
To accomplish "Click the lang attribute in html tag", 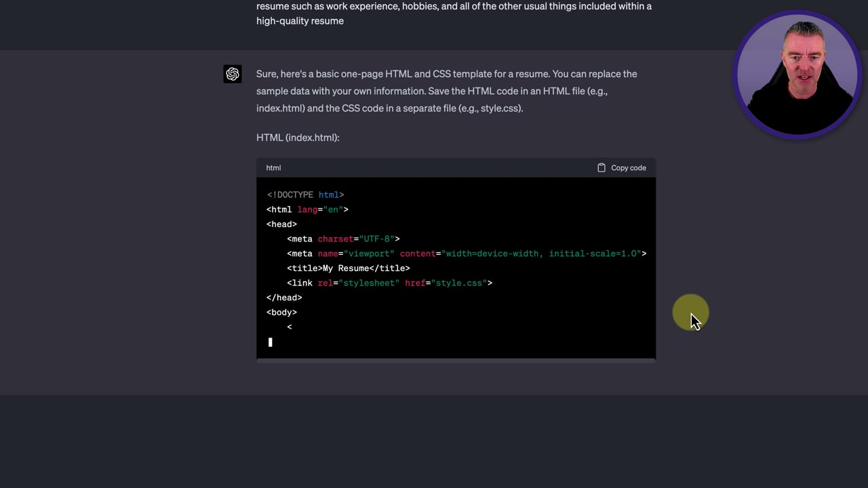I will 307,210.
